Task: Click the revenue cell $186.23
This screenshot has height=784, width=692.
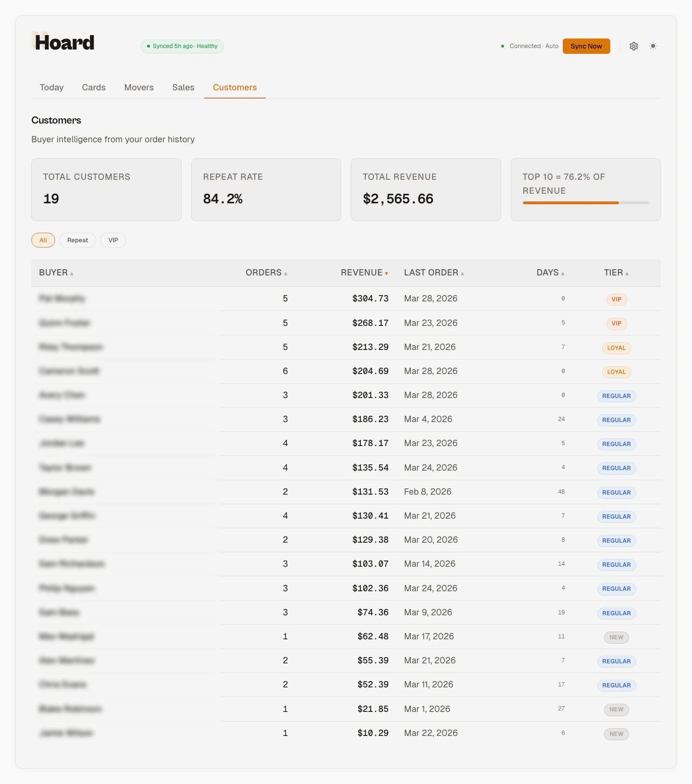Action: click(371, 419)
